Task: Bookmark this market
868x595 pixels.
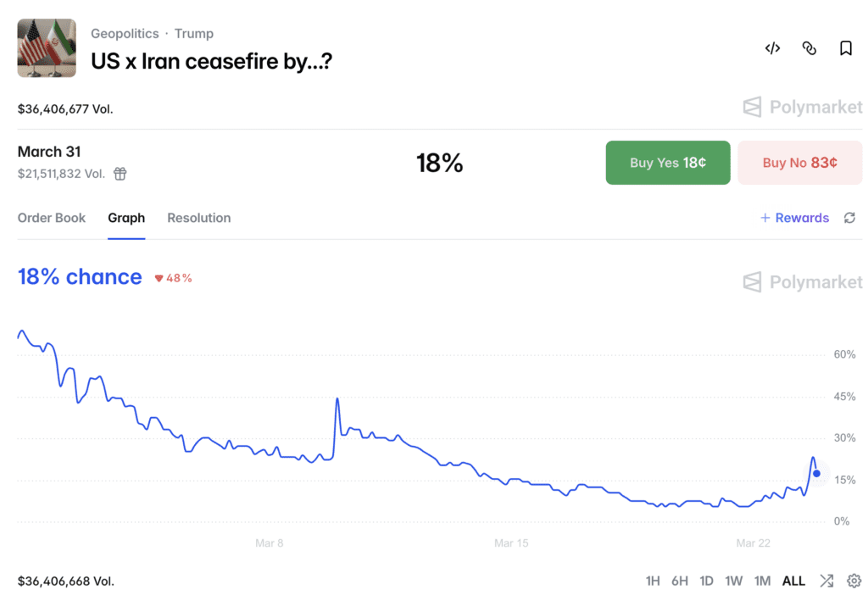Action: click(846, 48)
